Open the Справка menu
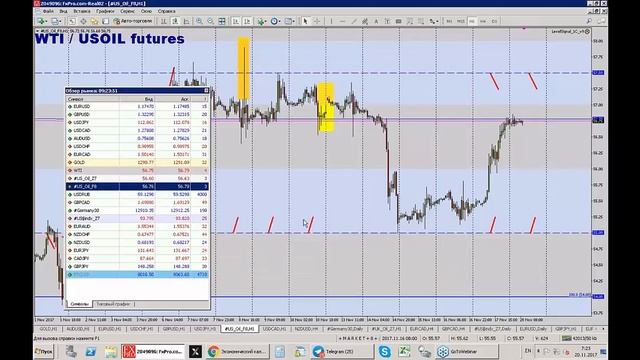This screenshot has height=360, width=640. tap(166, 11)
